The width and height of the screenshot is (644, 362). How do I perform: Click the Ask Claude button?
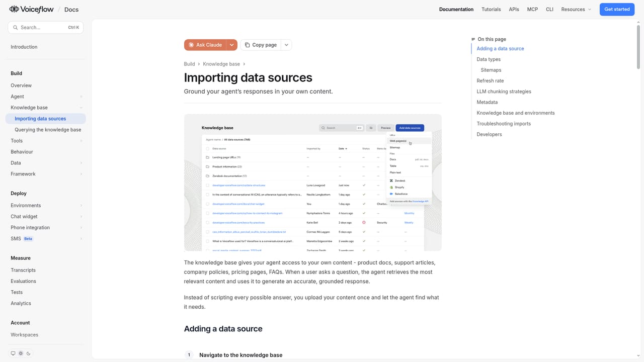click(x=205, y=45)
